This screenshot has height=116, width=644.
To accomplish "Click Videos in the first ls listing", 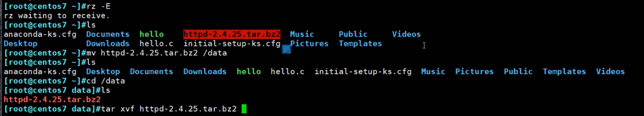I will click(406, 34).
